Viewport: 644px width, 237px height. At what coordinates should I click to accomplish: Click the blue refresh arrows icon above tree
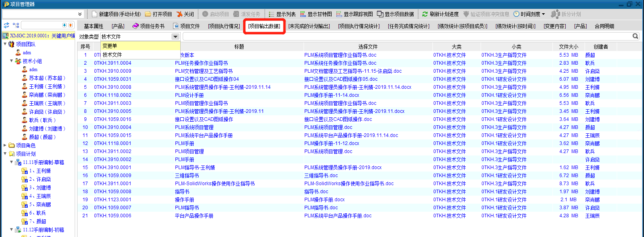point(6,25)
